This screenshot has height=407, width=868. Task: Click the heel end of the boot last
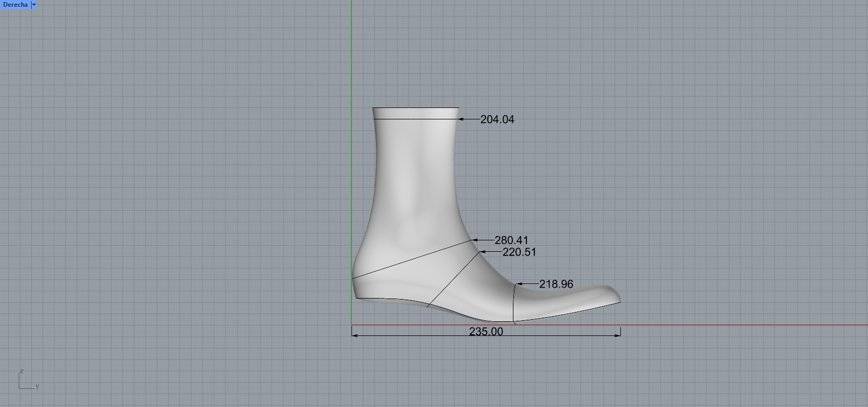tap(354, 286)
